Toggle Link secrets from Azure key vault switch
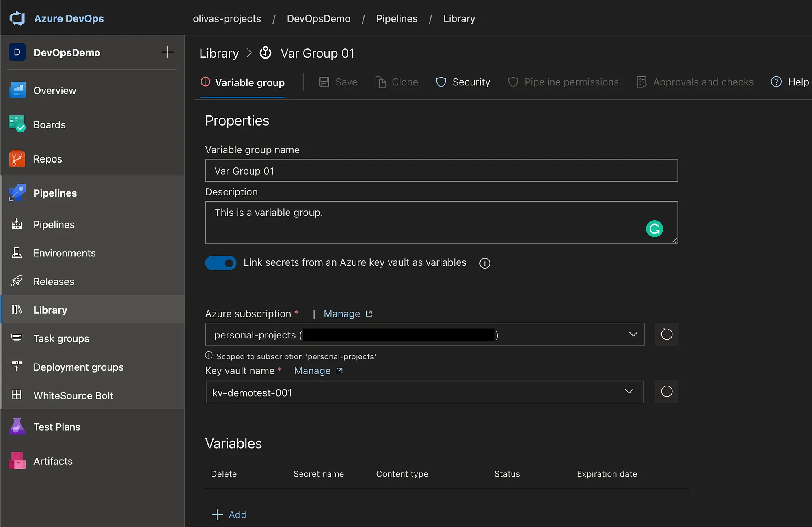812x527 pixels. click(x=221, y=263)
